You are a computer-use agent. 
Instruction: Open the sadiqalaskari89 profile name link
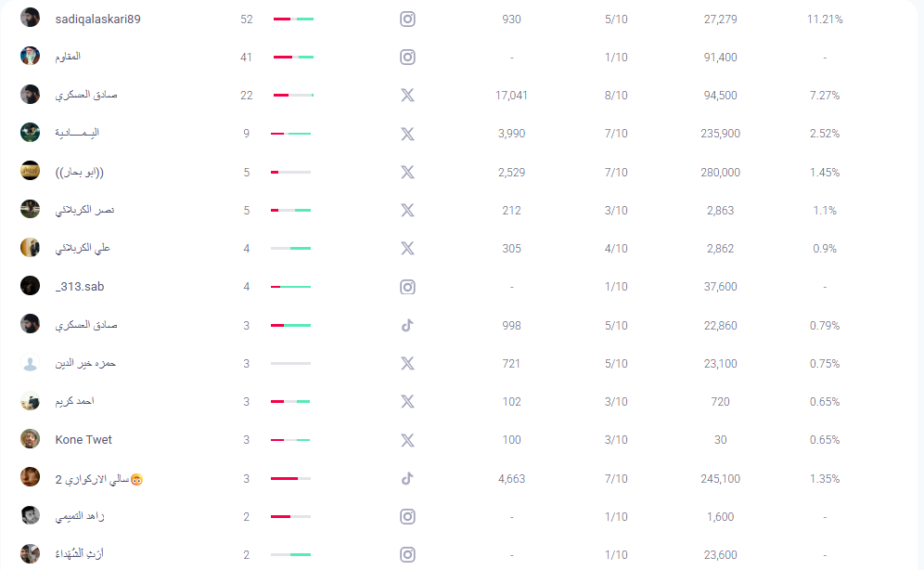[x=97, y=19]
